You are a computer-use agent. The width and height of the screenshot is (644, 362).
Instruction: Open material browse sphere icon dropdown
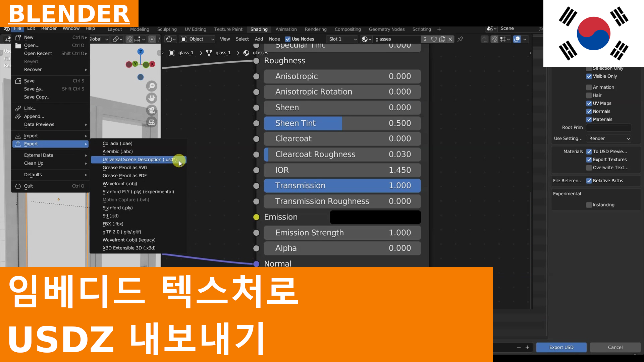tap(367, 39)
